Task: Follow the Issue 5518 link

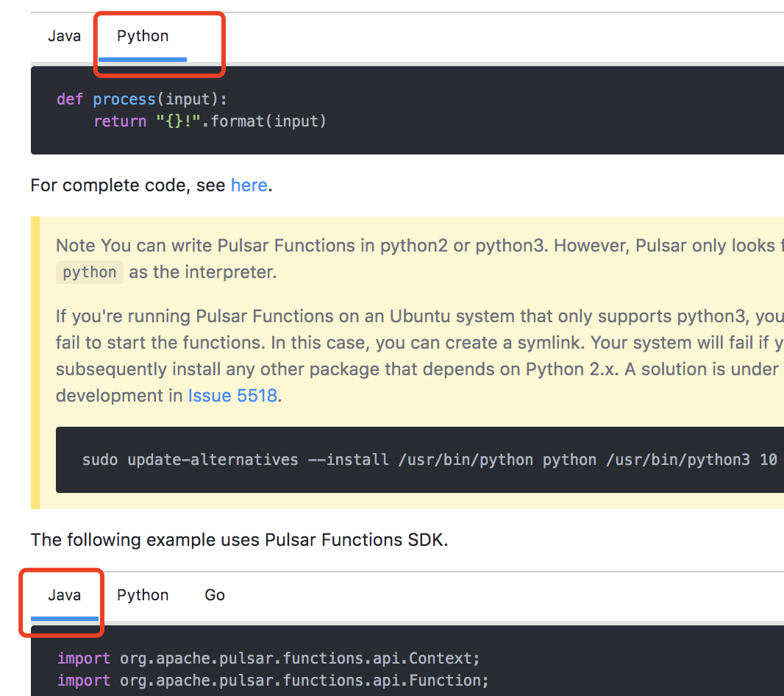Action: point(232,395)
